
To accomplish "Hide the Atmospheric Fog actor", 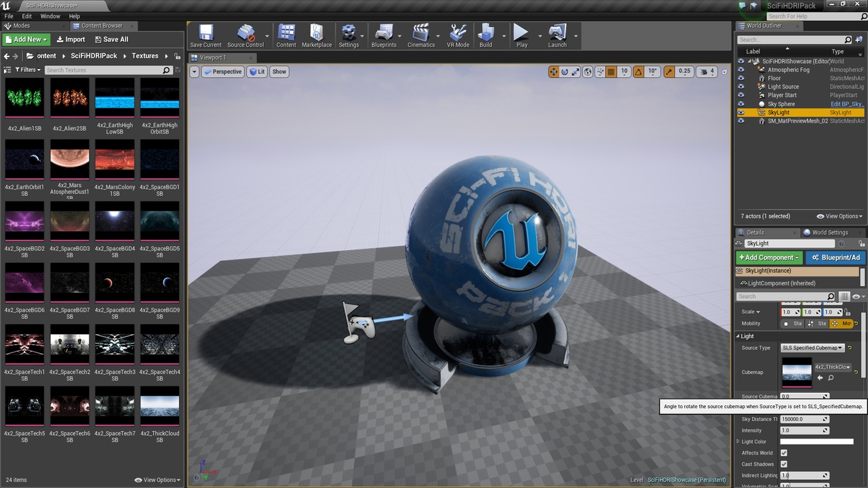I will tap(741, 70).
